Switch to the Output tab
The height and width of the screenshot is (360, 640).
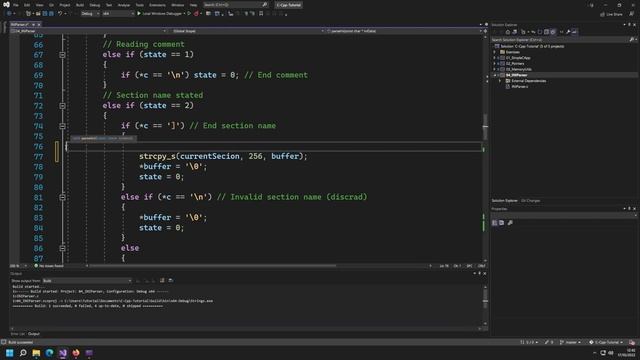(x=34, y=334)
